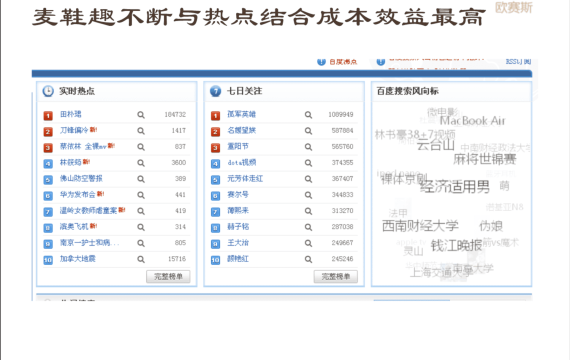Click 裸体京剧 in word cloud
This screenshot has width=570, height=360.
tap(404, 179)
